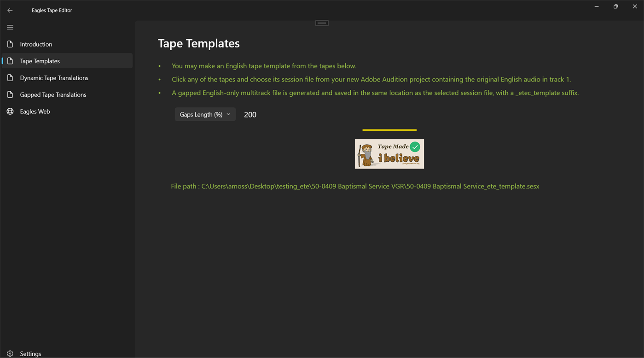The width and height of the screenshot is (644, 358).
Task: Open Settings via the gear icon
Action: pyautogui.click(x=10, y=353)
